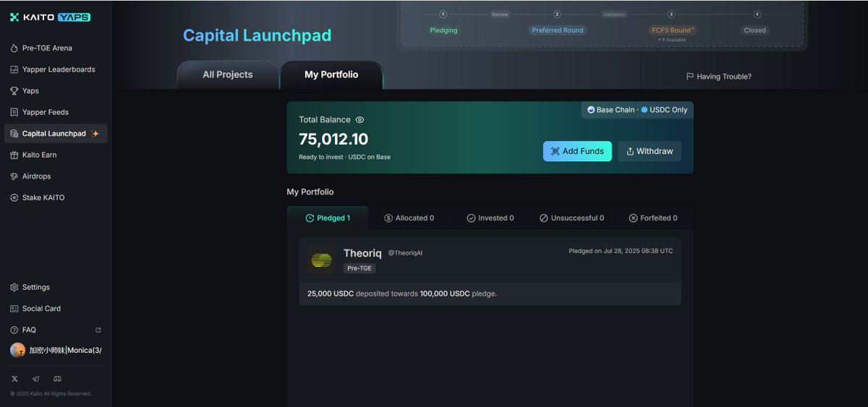Select the Unsuccessful 0 tab
This screenshot has height=407, width=868.
[x=572, y=218]
